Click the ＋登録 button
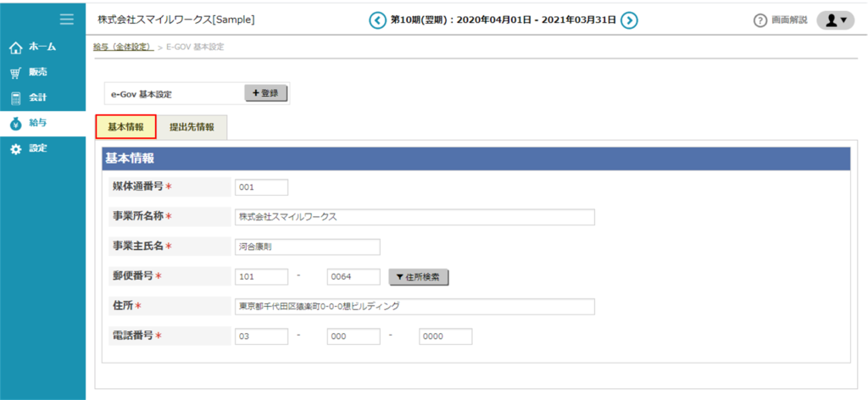868x400 pixels. (265, 93)
